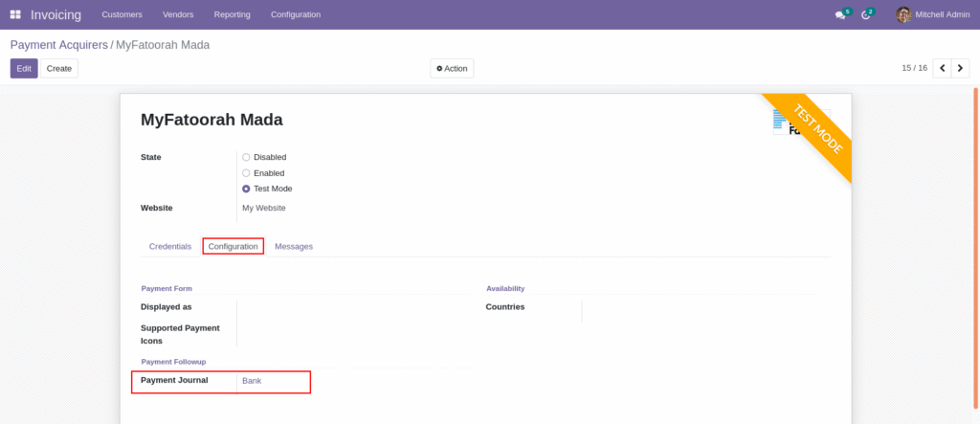
Task: Select the Enabled state radio button
Action: (246, 173)
